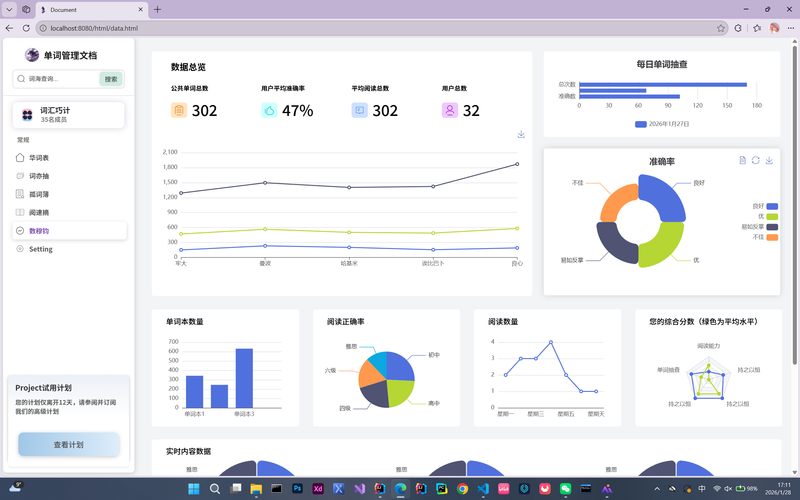Click the 用户平均准确率 thumbs-up icon
Viewport: 800px width, 500px height.
(x=268, y=110)
